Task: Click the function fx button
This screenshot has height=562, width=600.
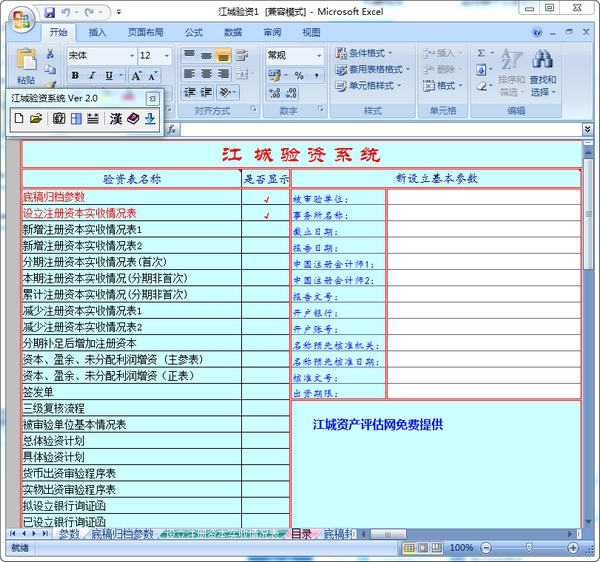Action: [x=172, y=129]
